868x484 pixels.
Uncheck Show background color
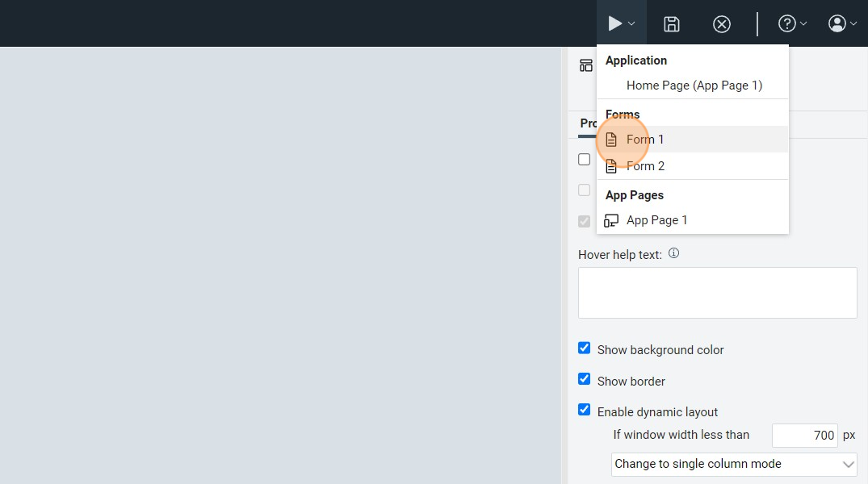tap(585, 348)
